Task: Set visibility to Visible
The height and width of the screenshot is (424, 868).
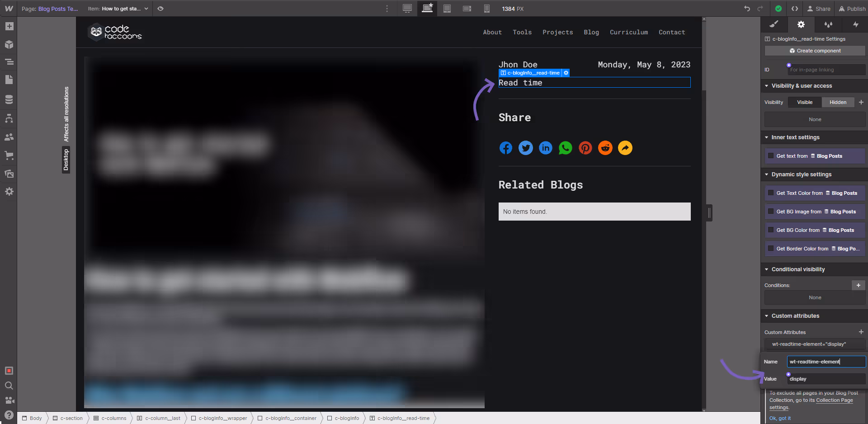Action: [805, 102]
